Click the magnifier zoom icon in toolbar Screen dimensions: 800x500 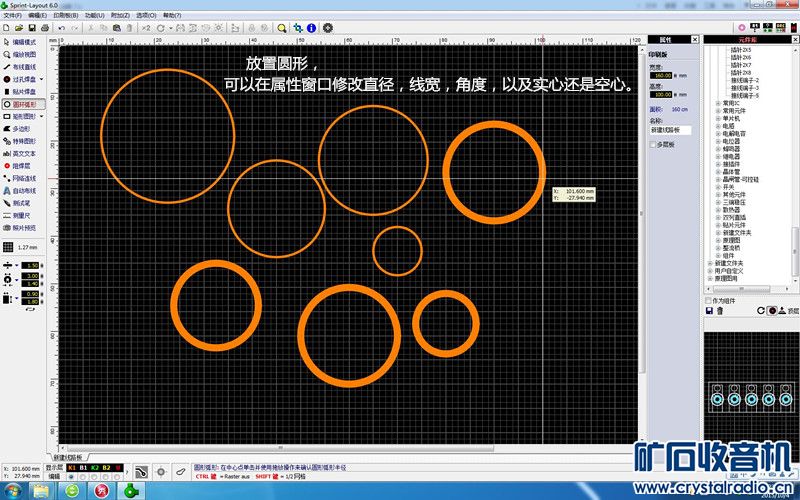pos(282,28)
